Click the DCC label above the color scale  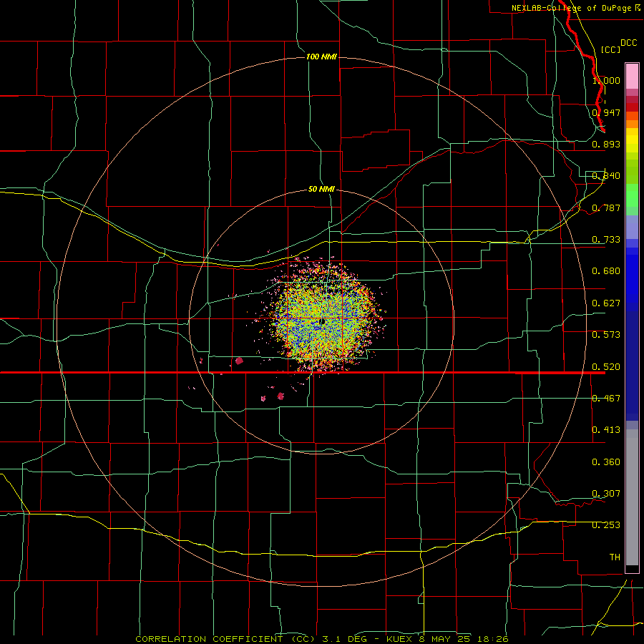tap(628, 43)
